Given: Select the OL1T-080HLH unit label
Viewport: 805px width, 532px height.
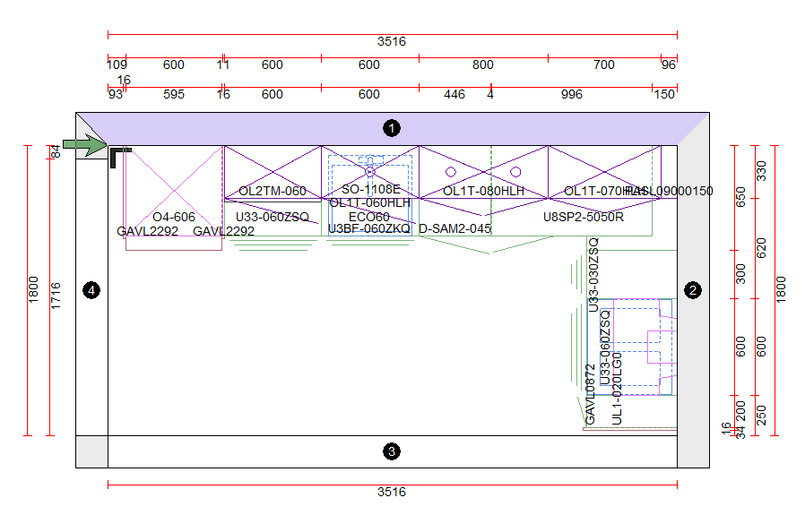Looking at the screenshot, I should coord(483,191).
